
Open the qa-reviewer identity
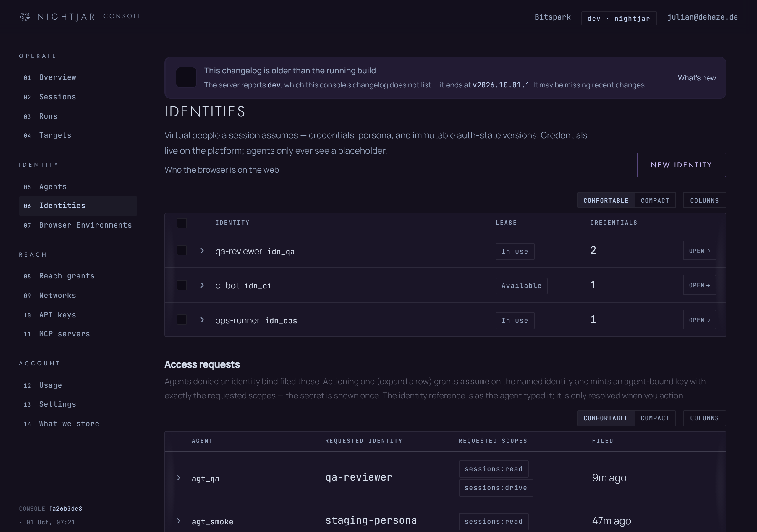[x=699, y=251]
